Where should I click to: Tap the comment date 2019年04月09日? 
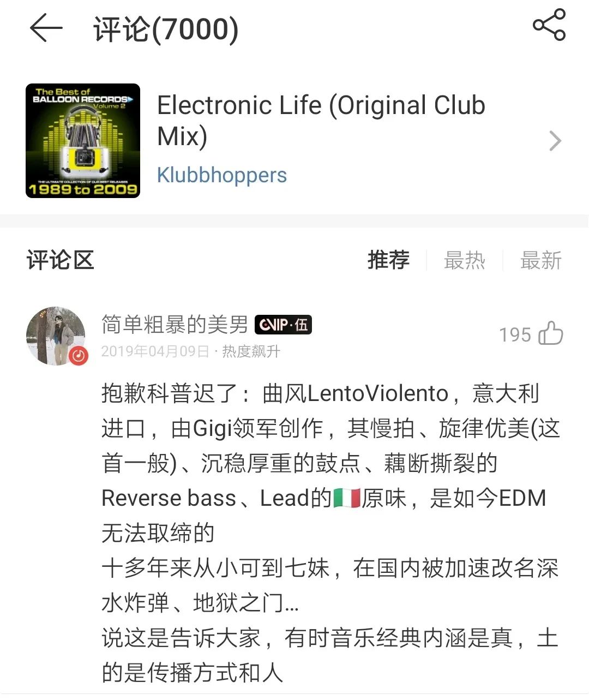pyautogui.click(x=155, y=351)
